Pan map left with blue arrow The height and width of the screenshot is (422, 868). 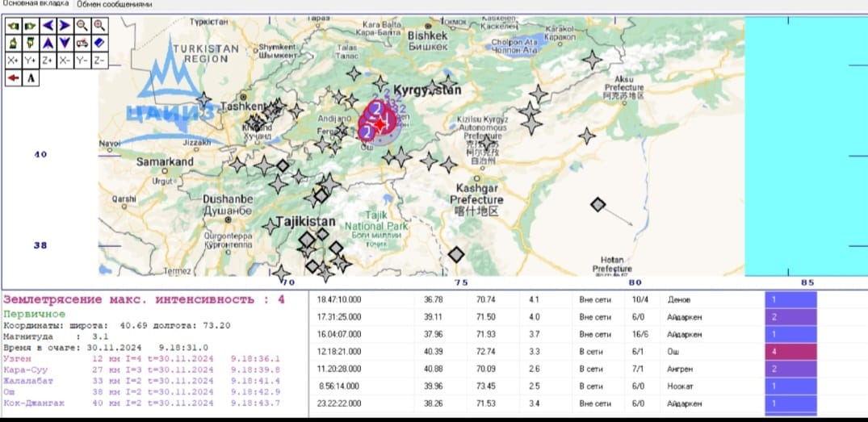tap(48, 25)
